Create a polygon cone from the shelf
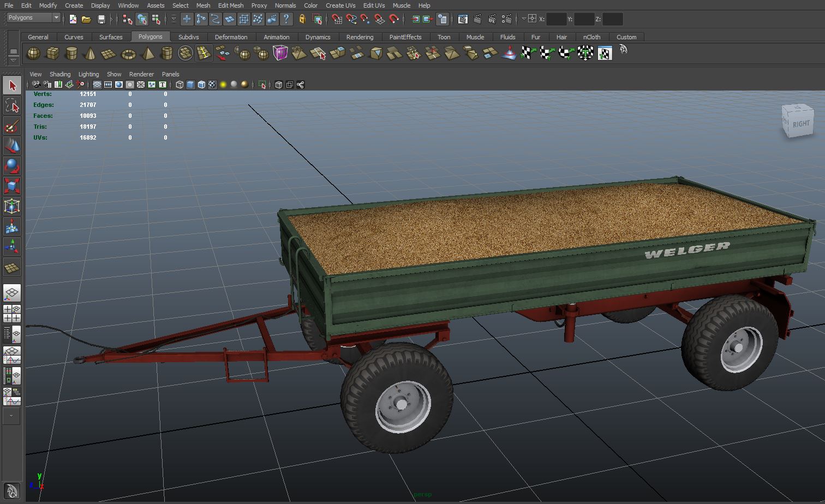This screenshot has width=825, height=504. point(91,53)
